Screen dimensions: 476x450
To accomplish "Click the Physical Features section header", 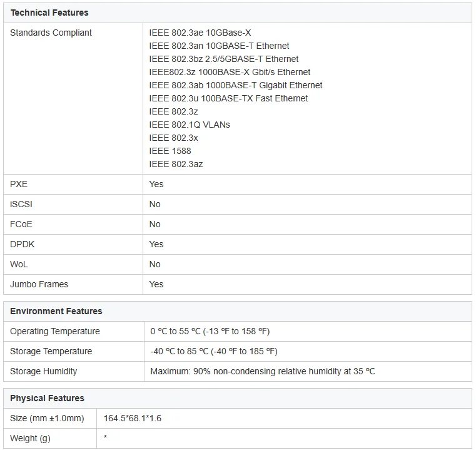I will coord(47,398).
